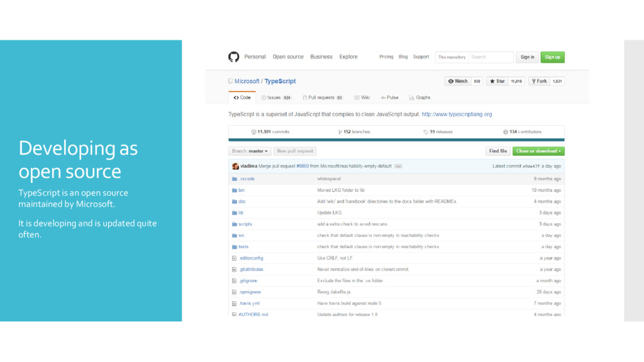View the 19 releases
This screenshot has width=644, height=362.
click(438, 132)
